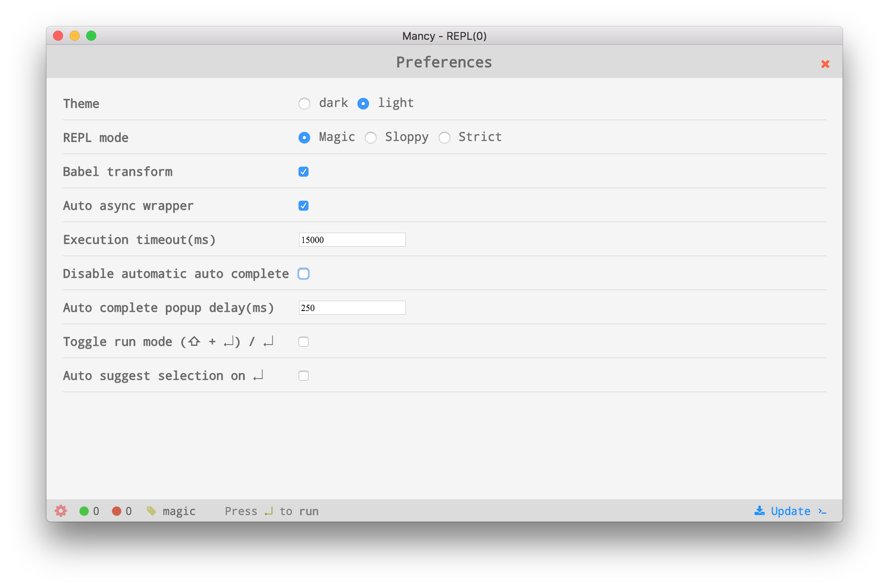Click the Execution timeout input field
This screenshot has height=588, width=889.
pyautogui.click(x=352, y=240)
